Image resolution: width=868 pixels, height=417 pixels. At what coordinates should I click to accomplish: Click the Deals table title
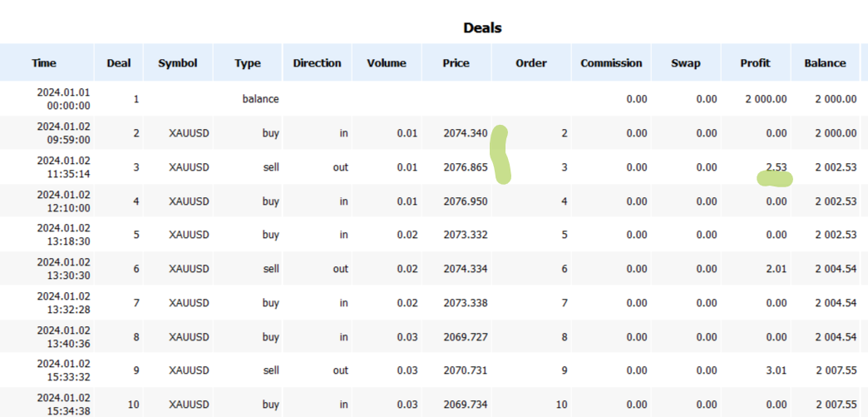[x=483, y=27]
